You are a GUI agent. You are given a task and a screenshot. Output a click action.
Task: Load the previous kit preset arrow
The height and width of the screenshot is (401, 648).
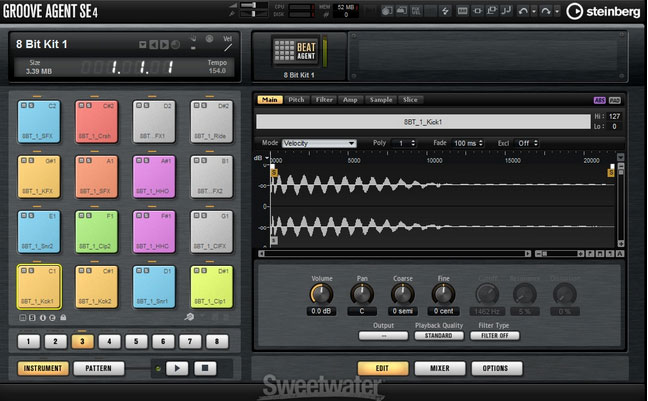153,45
